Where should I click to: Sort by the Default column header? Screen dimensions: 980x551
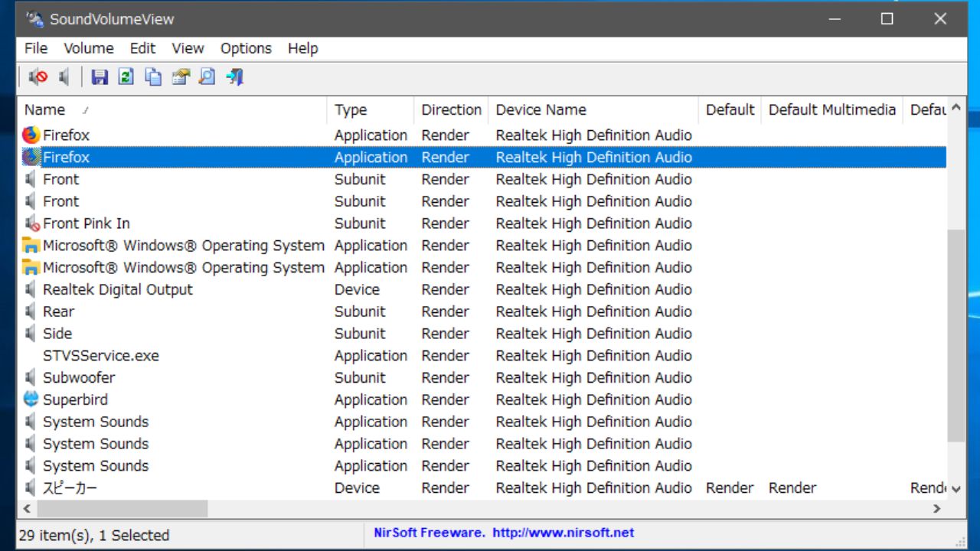(730, 109)
